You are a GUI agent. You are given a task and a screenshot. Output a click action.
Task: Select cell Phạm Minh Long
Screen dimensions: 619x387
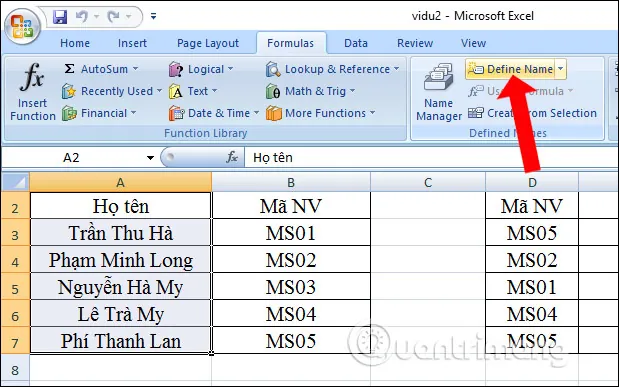tap(121, 259)
